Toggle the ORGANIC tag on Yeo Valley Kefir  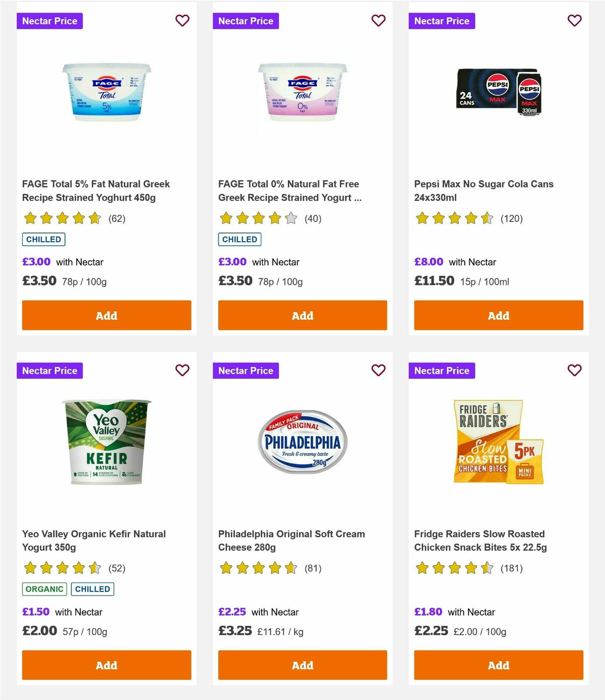44,589
